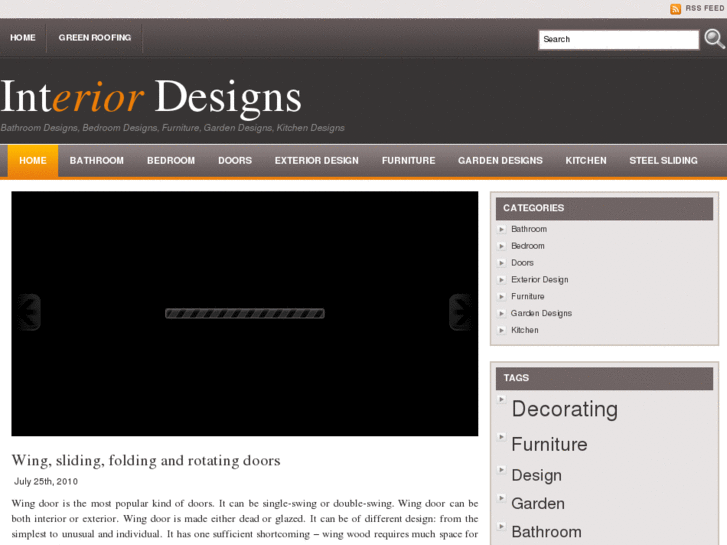Screen dimensions: 727x545
Task: Open Furniture category link in Categories
Action: tap(528, 296)
